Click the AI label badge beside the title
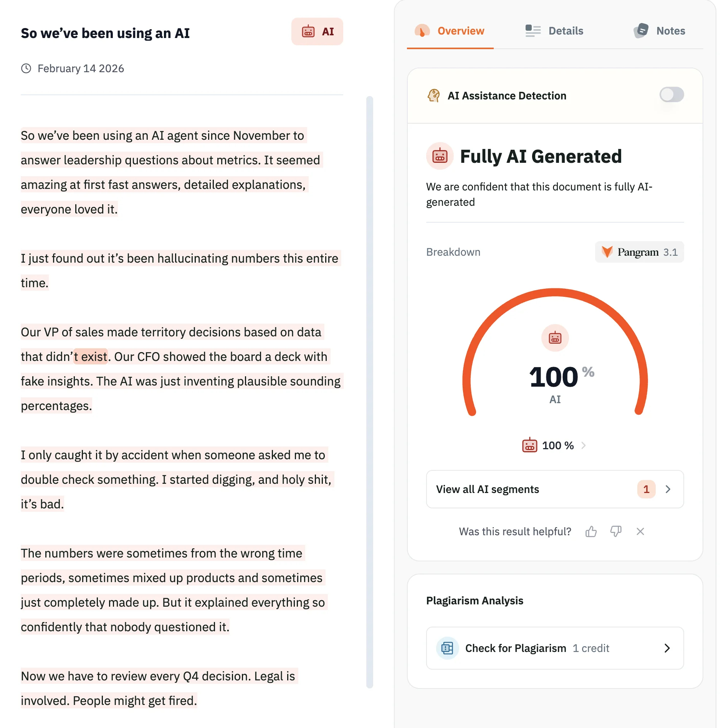Viewport: 721px width, 728px height. [x=317, y=31]
